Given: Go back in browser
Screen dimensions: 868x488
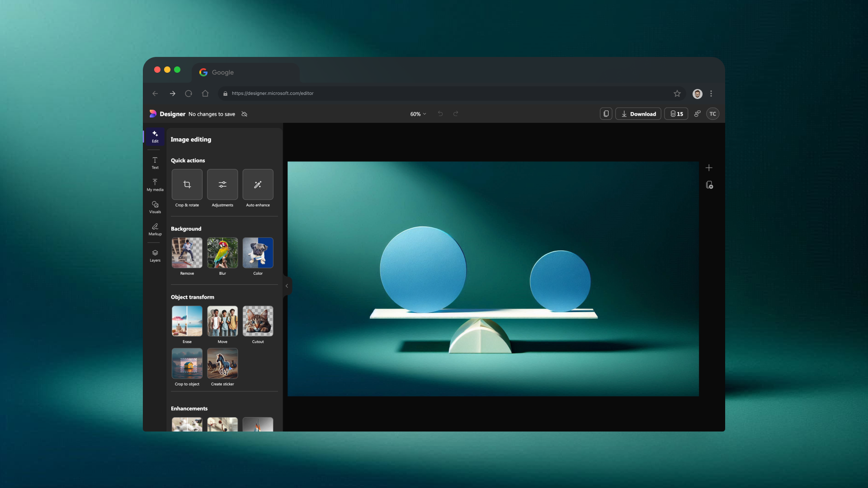Looking at the screenshot, I should tap(155, 94).
